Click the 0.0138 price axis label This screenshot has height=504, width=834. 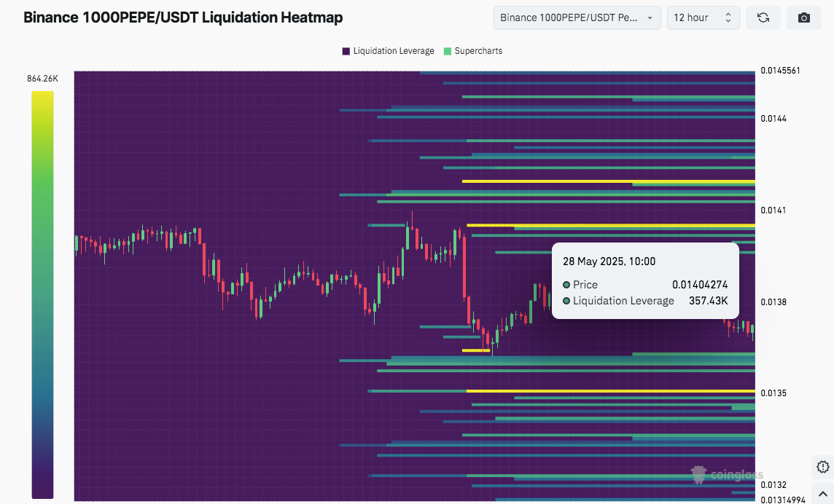click(x=773, y=302)
